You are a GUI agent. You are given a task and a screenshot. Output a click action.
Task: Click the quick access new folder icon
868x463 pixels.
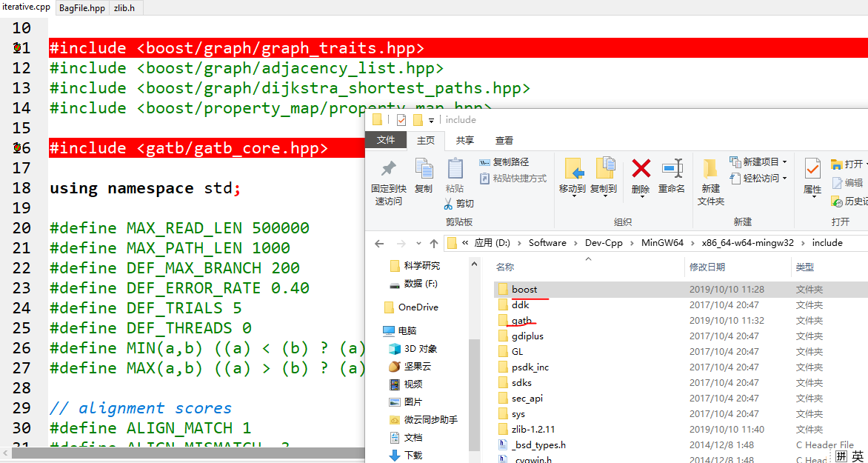[418, 119]
